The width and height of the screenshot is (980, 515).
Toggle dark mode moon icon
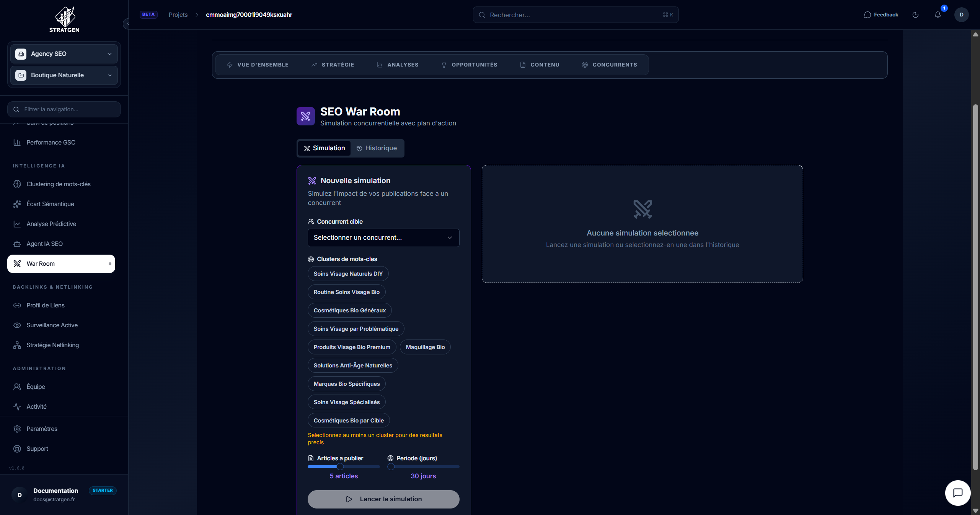(915, 15)
